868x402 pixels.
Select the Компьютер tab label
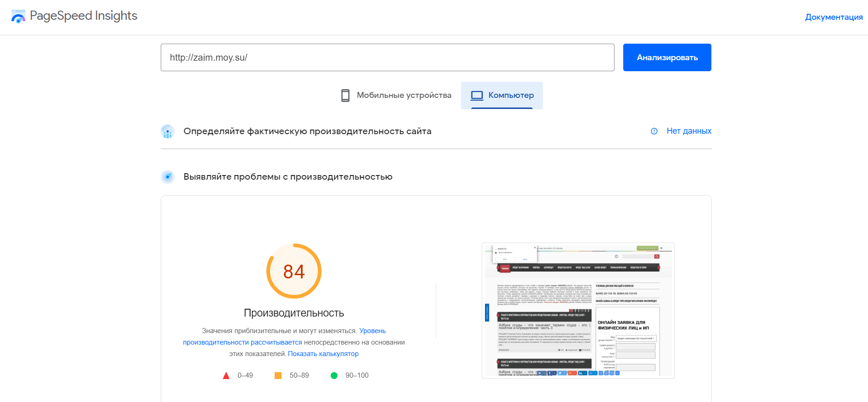[511, 95]
